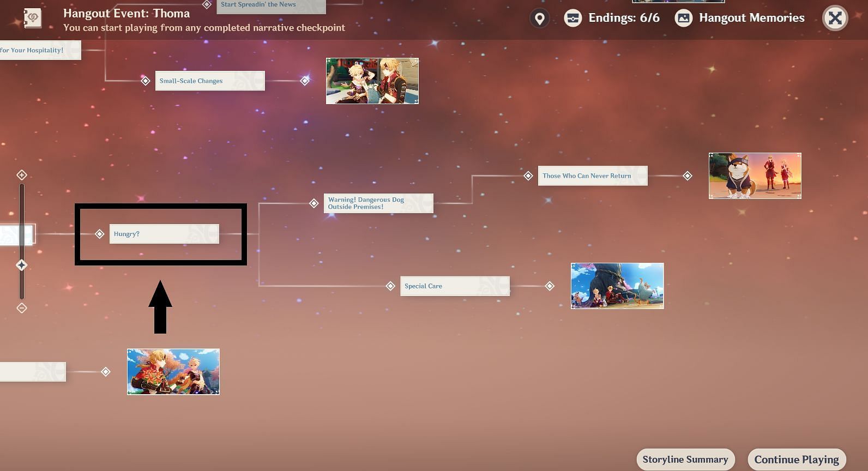Click diamond marker left of Hungry? node
This screenshot has width=868, height=471.
coord(99,234)
